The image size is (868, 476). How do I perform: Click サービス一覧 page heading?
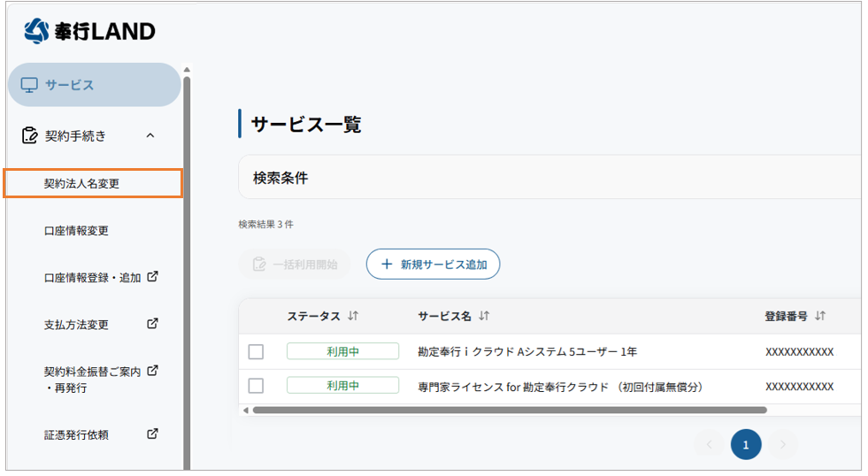point(306,124)
